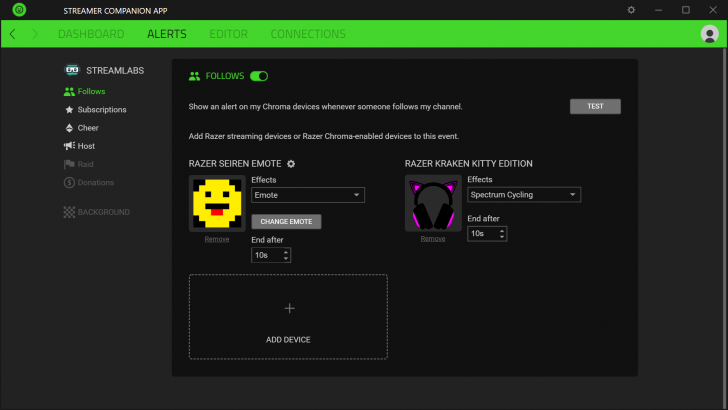Click the Background checkerboard icon
Screen dimensions: 728x410
69,212
